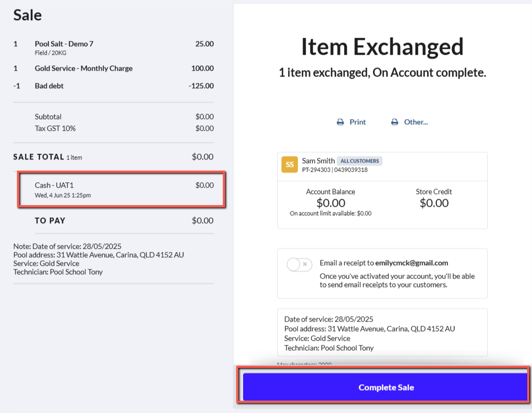The height and width of the screenshot is (413, 532).
Task: Click the To Pay amount
Action: (203, 221)
